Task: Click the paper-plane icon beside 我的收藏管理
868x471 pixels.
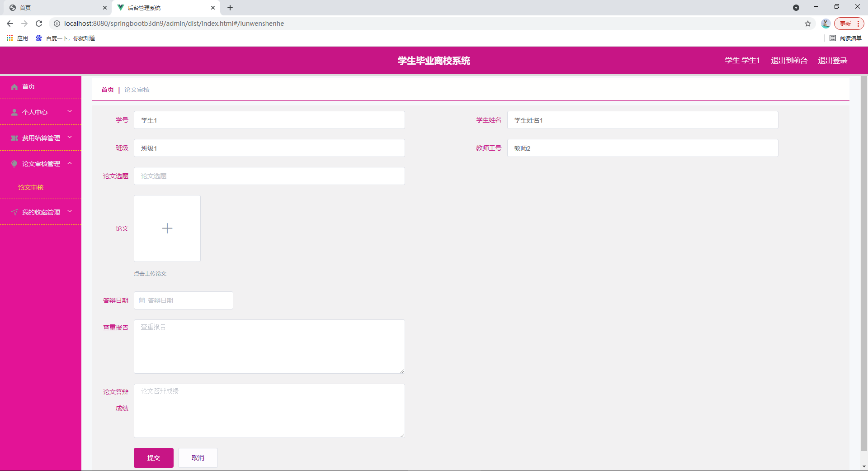Action: (14, 212)
